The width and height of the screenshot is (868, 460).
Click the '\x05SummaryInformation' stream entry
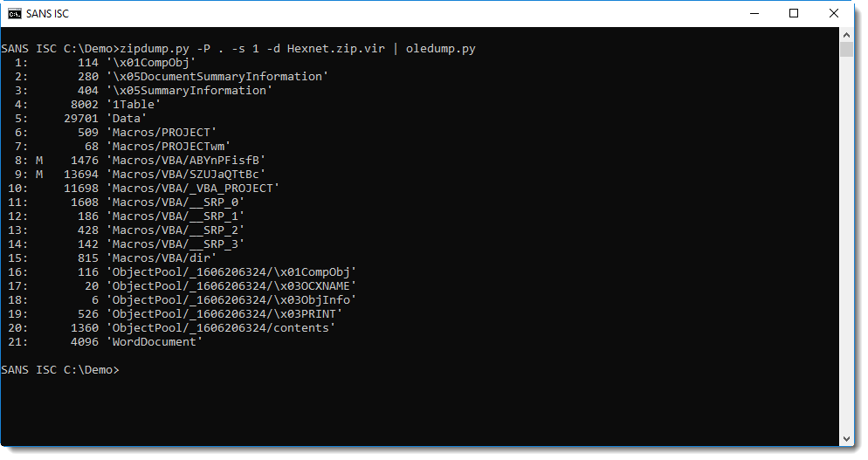189,91
